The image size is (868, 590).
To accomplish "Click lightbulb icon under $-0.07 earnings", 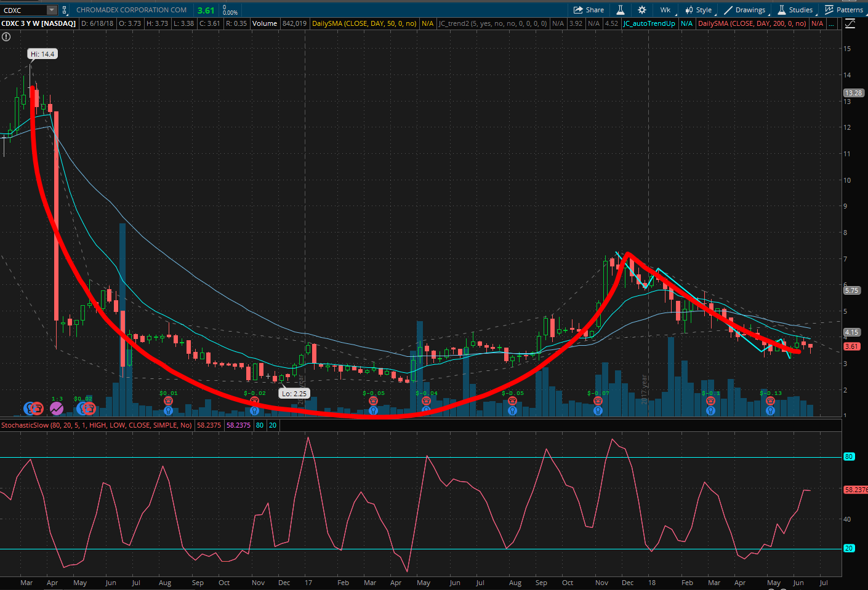I will [x=598, y=410].
